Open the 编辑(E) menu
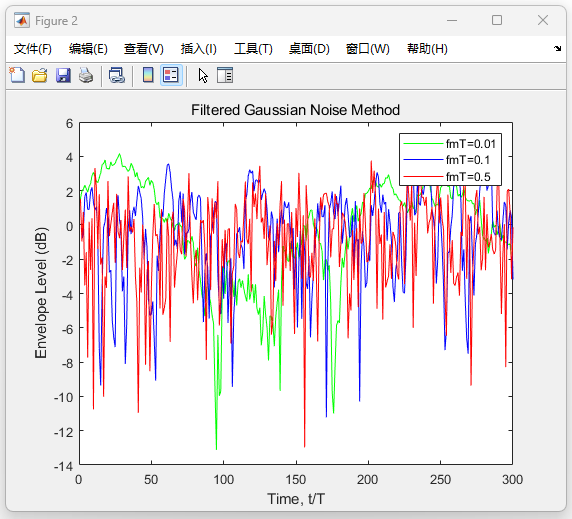The height and width of the screenshot is (519, 572). tap(88, 49)
